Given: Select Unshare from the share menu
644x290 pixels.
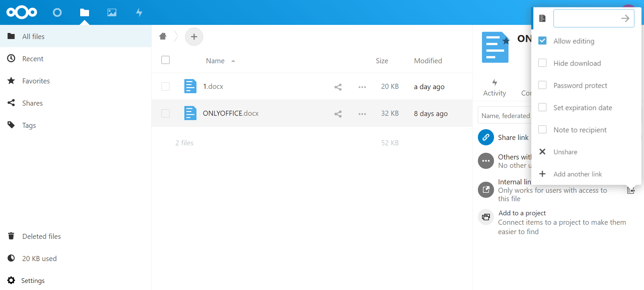Looking at the screenshot, I should click(565, 152).
